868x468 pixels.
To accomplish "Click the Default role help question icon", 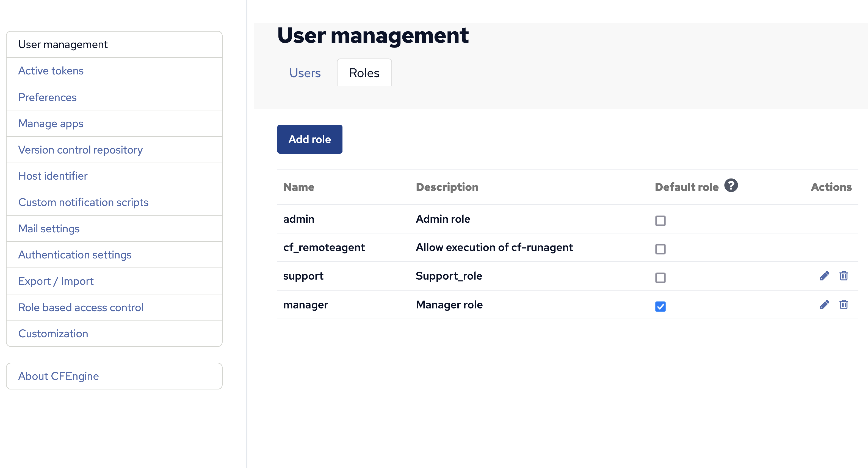I will pos(731,185).
